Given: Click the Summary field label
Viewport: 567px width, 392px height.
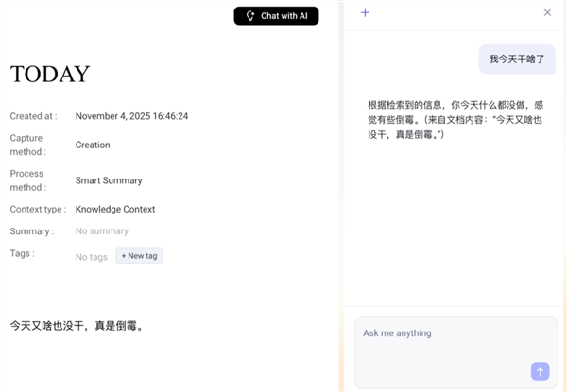Looking at the screenshot, I should pyautogui.click(x=31, y=231).
